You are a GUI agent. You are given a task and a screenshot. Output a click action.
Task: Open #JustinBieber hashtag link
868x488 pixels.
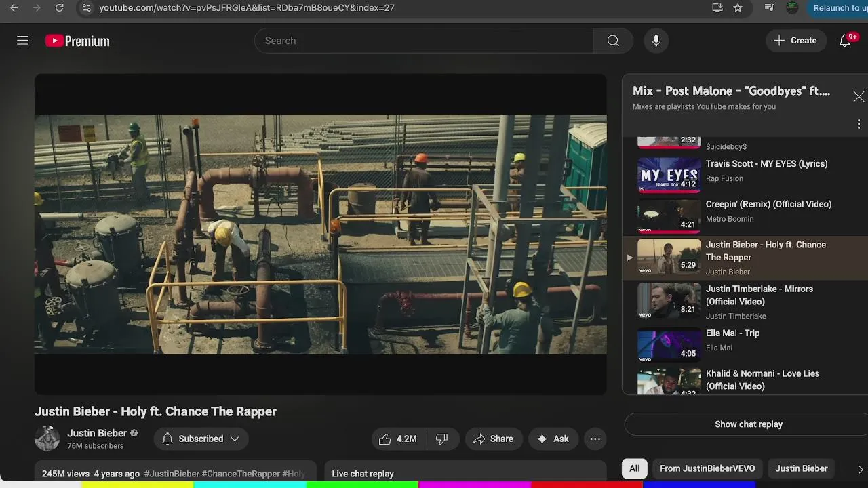click(x=172, y=474)
